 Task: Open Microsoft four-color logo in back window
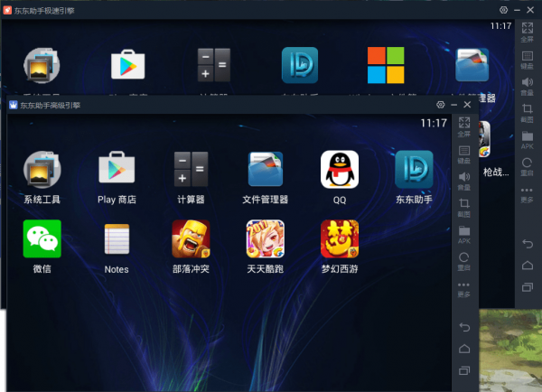click(x=386, y=65)
